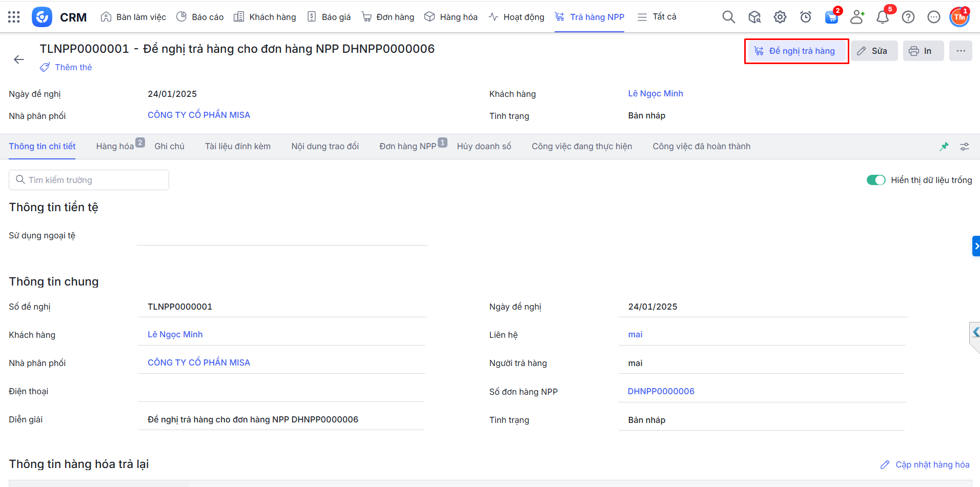Open the Báo cáo menu
The width and height of the screenshot is (980, 487).
pyautogui.click(x=200, y=17)
